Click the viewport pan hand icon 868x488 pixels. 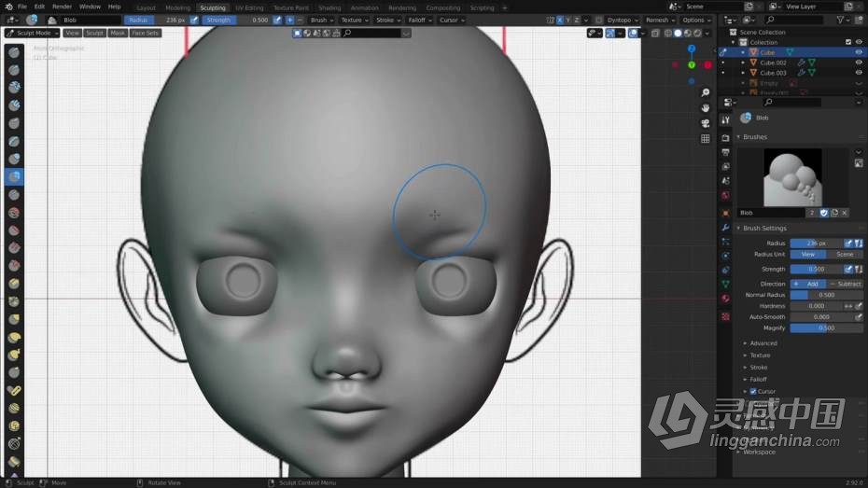[x=705, y=108]
